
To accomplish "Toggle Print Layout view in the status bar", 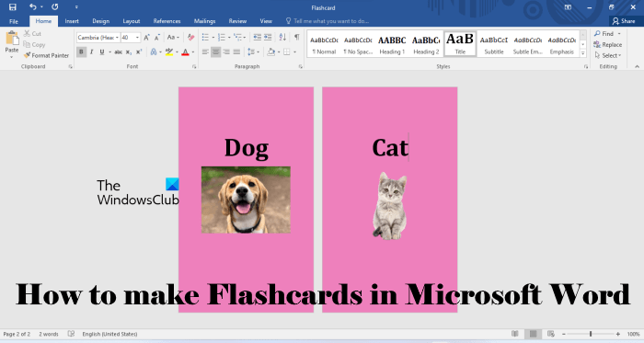I will [x=533, y=334].
